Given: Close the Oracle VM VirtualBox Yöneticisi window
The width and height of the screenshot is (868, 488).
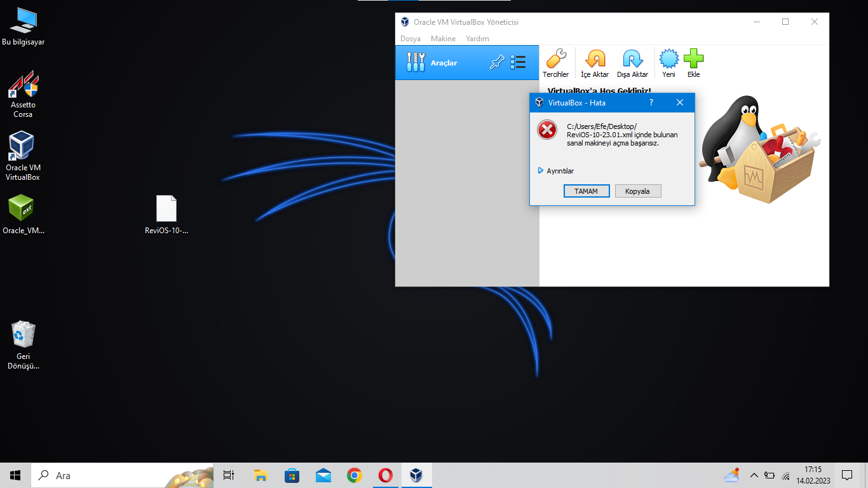Looking at the screenshot, I should 815,22.
